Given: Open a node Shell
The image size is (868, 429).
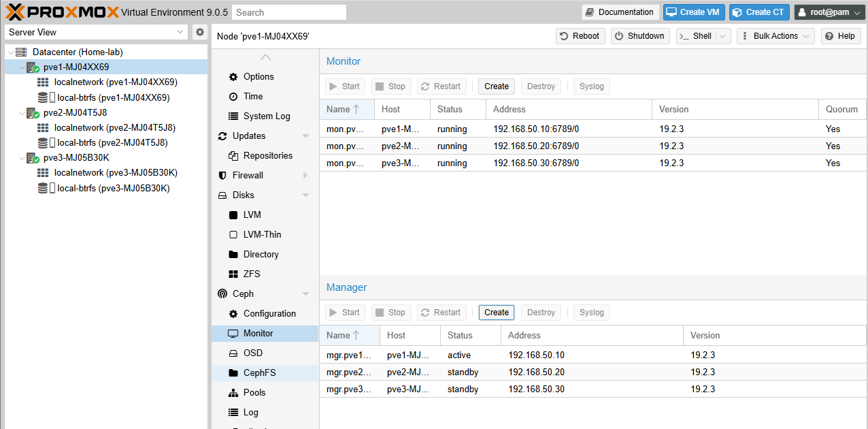Looking at the screenshot, I should click(x=697, y=36).
